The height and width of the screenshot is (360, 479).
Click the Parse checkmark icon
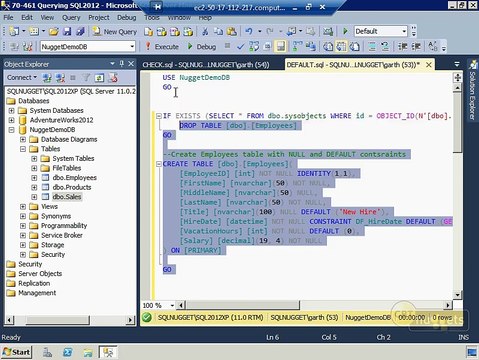point(240,47)
